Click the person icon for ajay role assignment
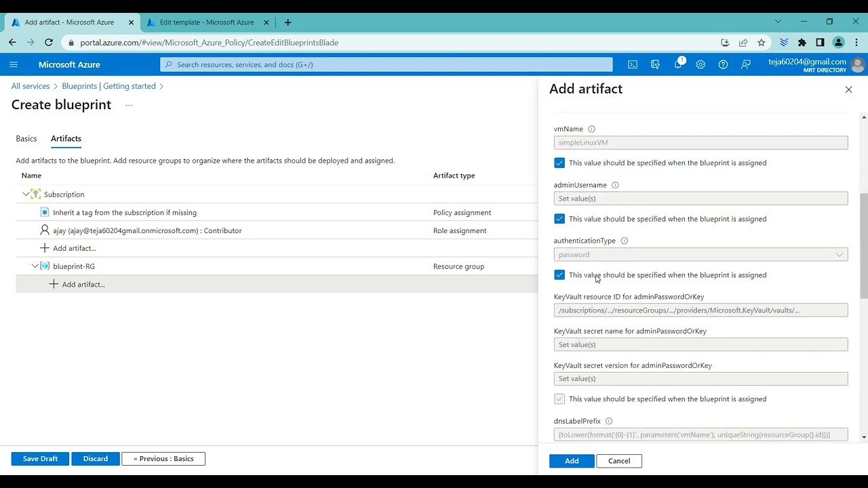The image size is (868, 488). coord(45,230)
